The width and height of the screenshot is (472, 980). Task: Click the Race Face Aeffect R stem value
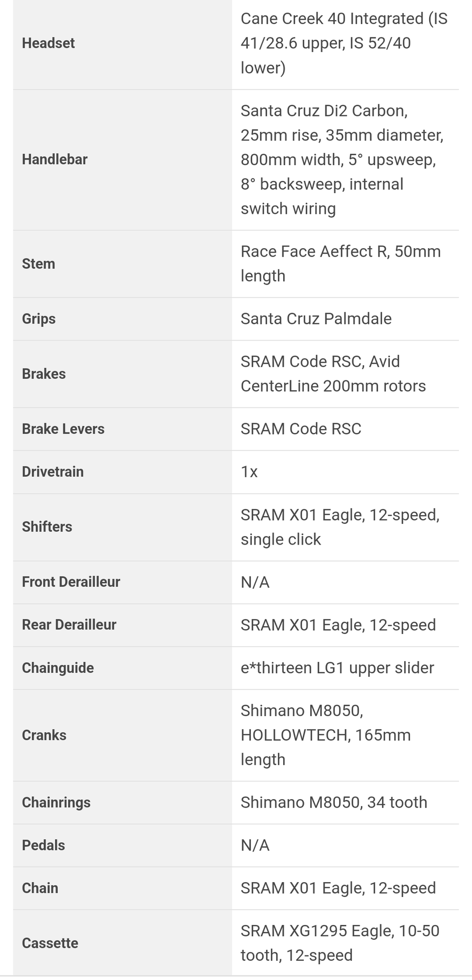pyautogui.click(x=341, y=263)
